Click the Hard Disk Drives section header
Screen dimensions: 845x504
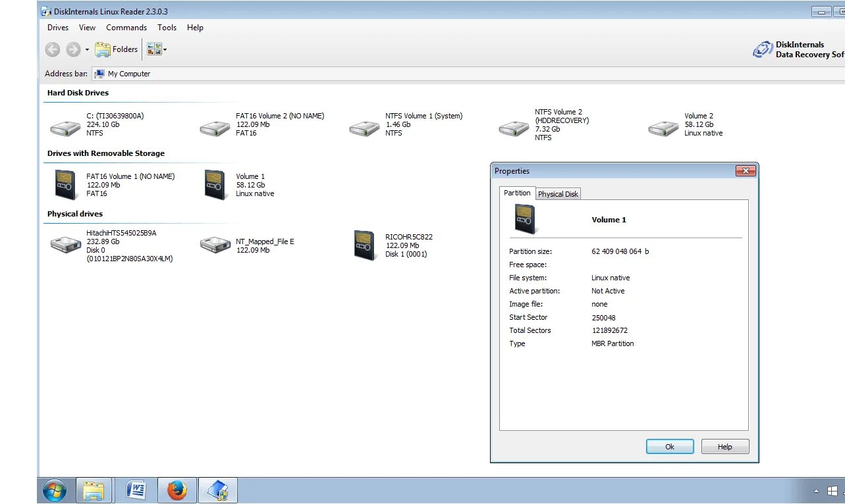pos(78,93)
